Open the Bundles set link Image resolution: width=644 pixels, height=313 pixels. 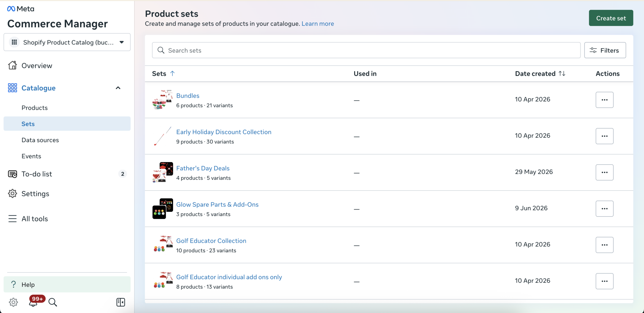pos(188,96)
